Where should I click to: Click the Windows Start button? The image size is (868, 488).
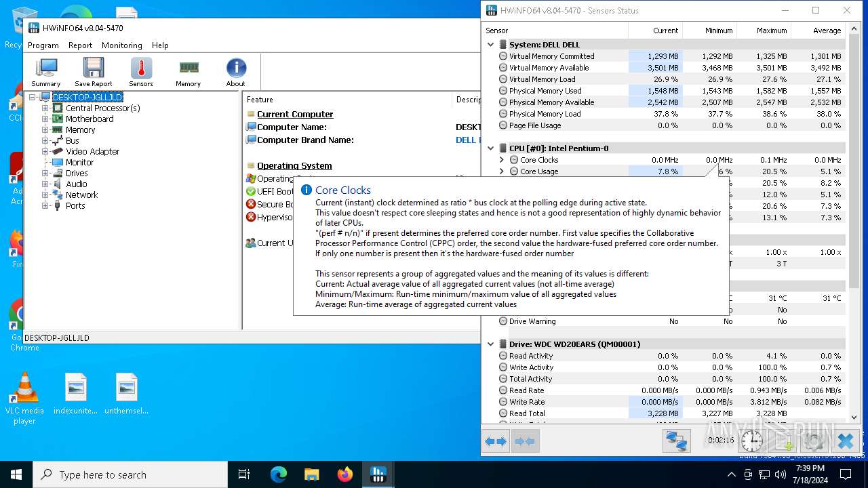(x=16, y=474)
